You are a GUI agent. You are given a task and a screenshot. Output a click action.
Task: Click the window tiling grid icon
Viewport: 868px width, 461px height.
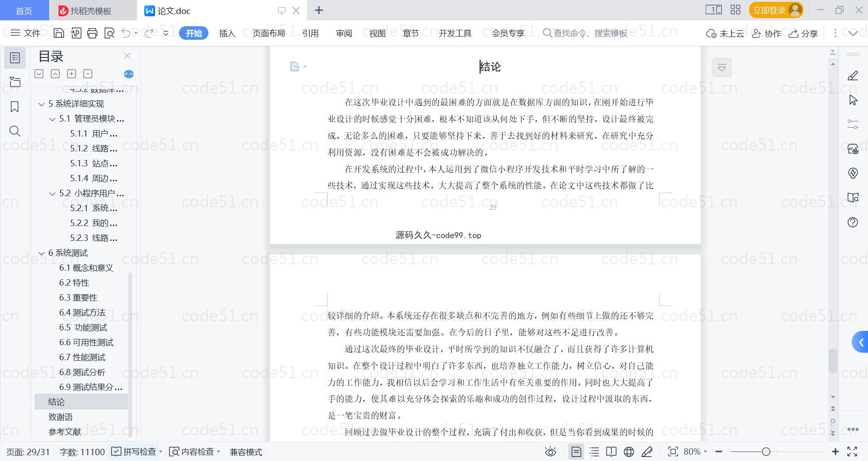(736, 10)
